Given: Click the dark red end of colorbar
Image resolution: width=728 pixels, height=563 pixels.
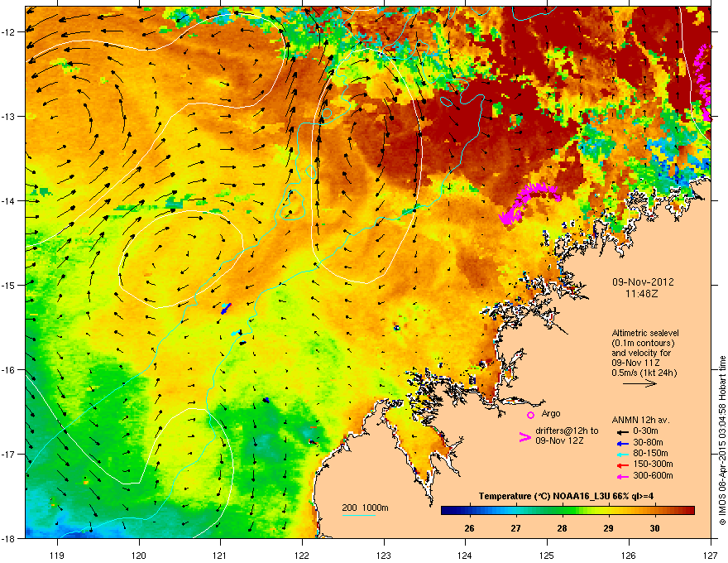Looking at the screenshot, I should [689, 511].
